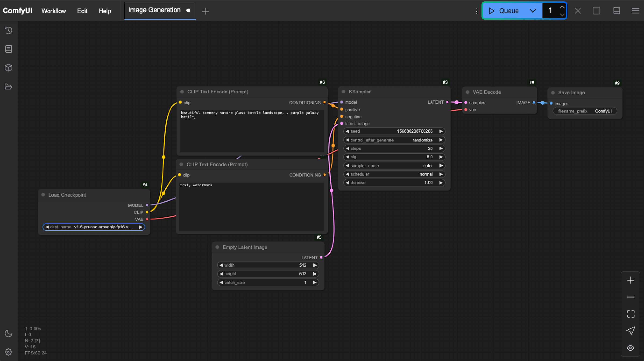Open the workflows folder sidebar icon
This screenshot has width=644, height=361.
pos(8,86)
